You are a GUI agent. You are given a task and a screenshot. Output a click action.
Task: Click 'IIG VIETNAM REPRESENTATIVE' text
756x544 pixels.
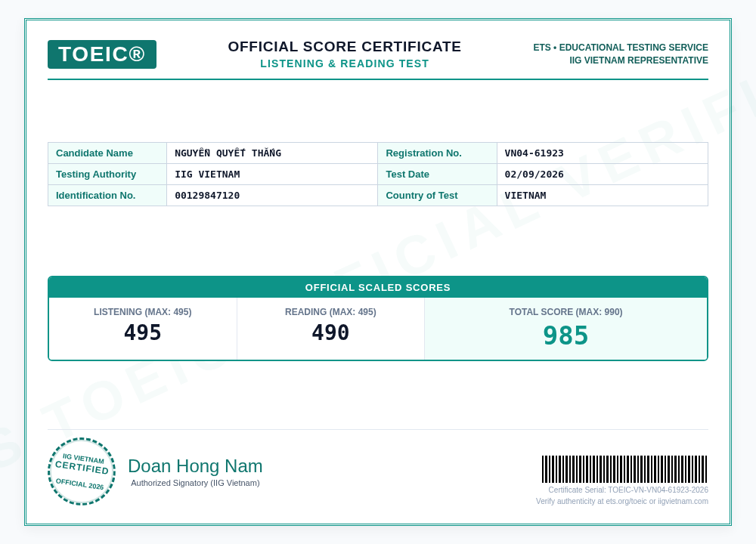(x=638, y=60)
